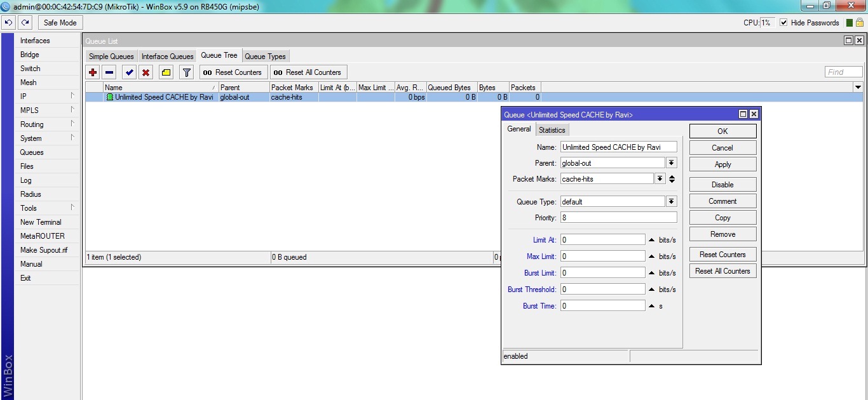This screenshot has height=400, width=868.
Task: Select the General tab in the queue dialog
Action: pos(519,129)
